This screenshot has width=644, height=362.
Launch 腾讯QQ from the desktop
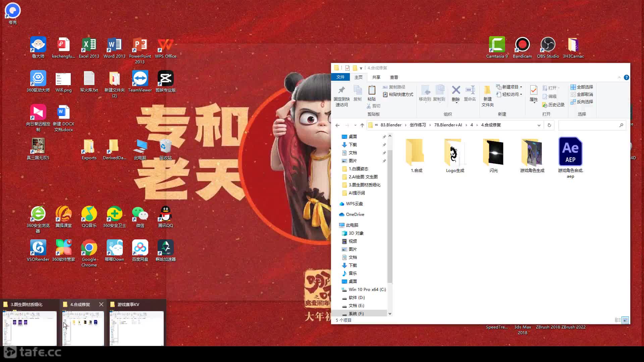coord(165,217)
